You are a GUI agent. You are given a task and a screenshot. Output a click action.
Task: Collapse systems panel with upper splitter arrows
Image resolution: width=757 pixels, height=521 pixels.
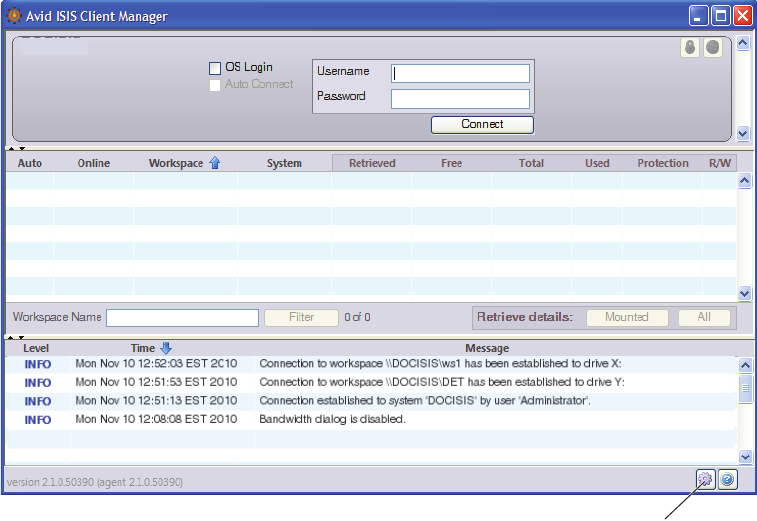tap(16, 148)
